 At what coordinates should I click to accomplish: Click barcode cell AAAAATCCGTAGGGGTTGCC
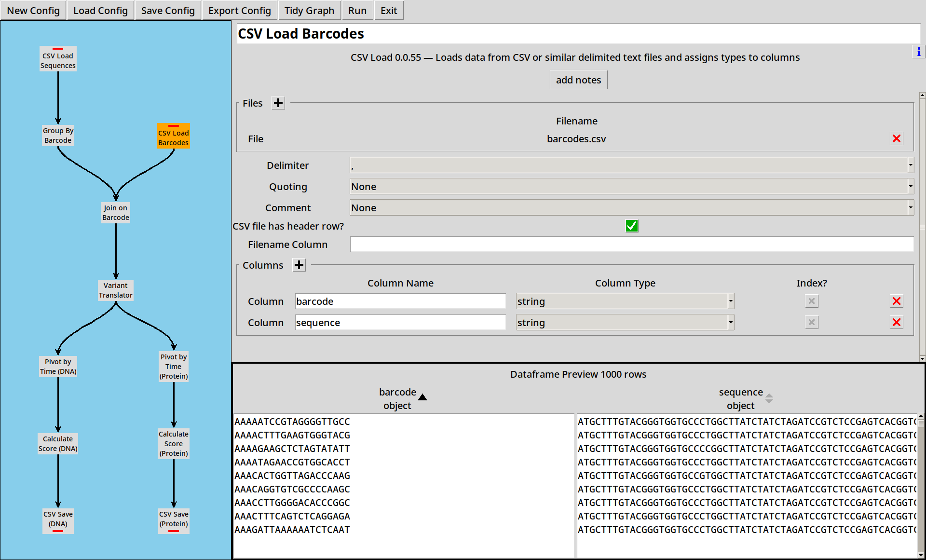292,422
